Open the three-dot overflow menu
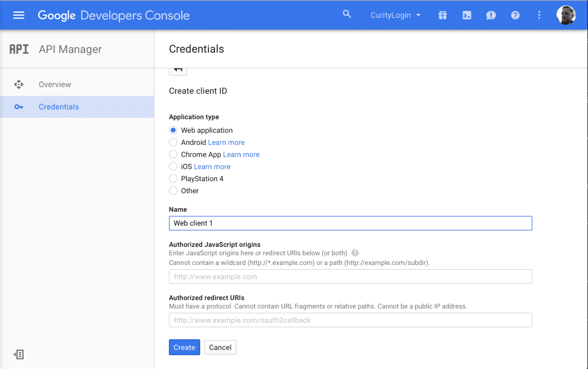Viewport: 588px width, 369px height. 539,15
